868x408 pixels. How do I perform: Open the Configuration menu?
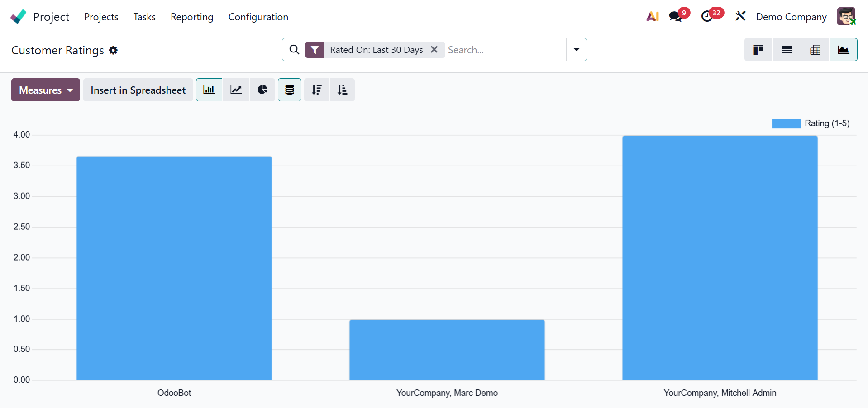[258, 17]
